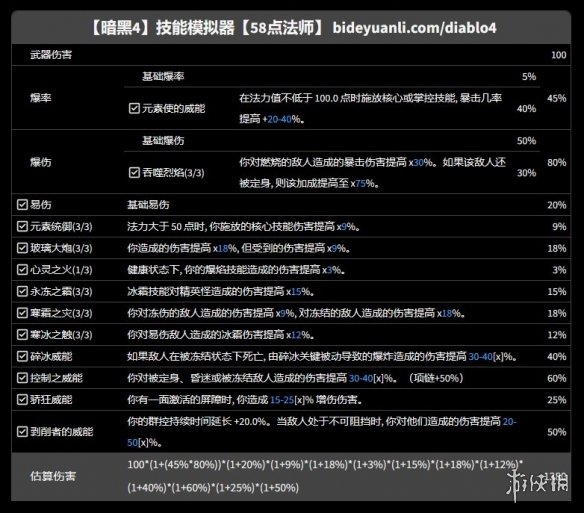Click the 武器伤害 value 100

559,55
